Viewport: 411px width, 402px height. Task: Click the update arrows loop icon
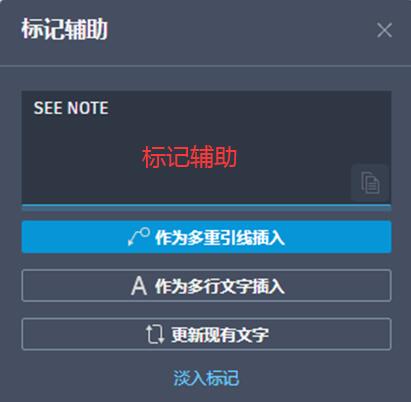155,334
